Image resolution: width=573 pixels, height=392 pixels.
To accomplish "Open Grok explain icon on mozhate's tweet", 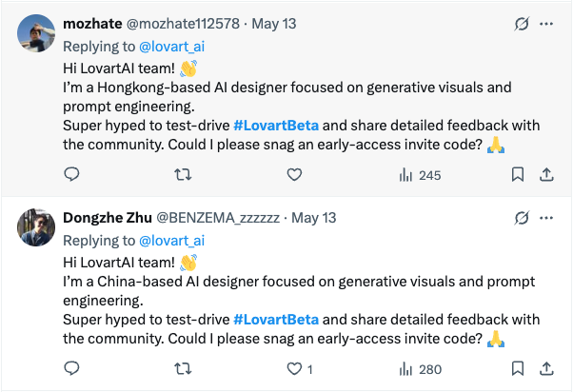I will pos(522,24).
